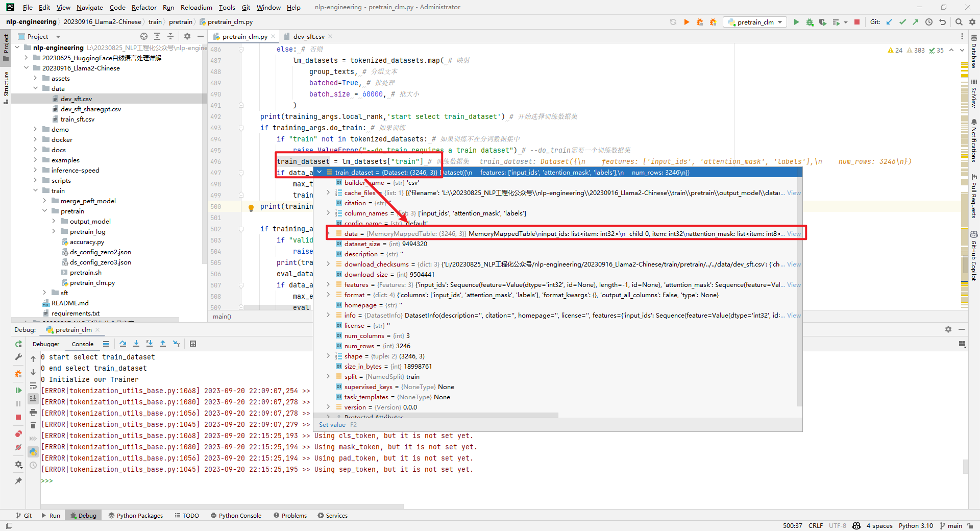Toggle soft-wrap in the console
Image resolution: width=980 pixels, height=531 pixels.
tap(33, 386)
